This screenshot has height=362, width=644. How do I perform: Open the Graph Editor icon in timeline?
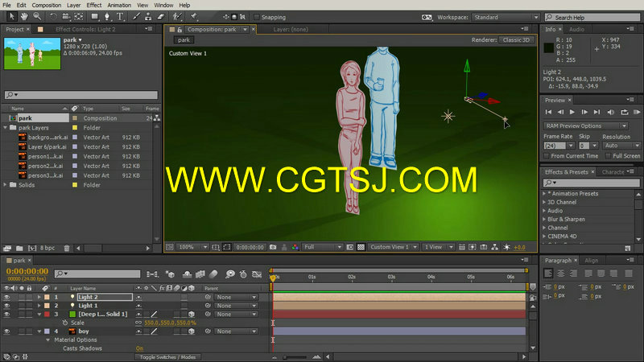tap(257, 274)
